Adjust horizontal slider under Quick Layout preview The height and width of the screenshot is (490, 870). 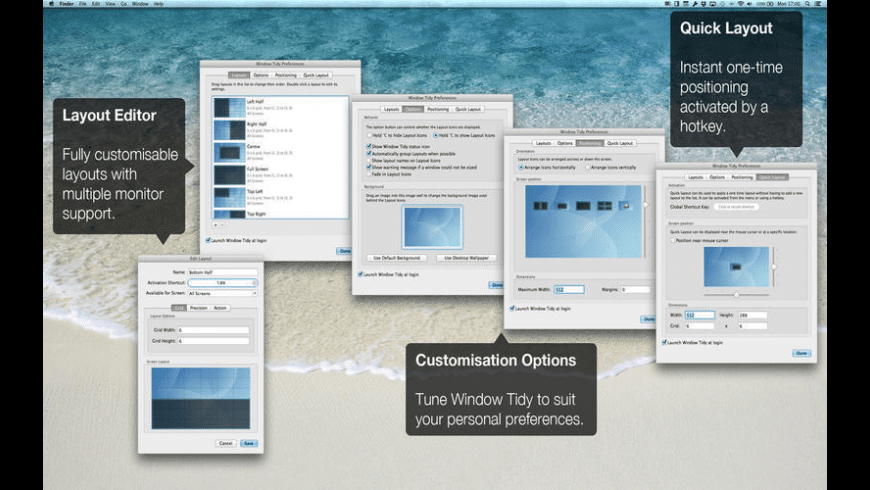[x=737, y=294]
